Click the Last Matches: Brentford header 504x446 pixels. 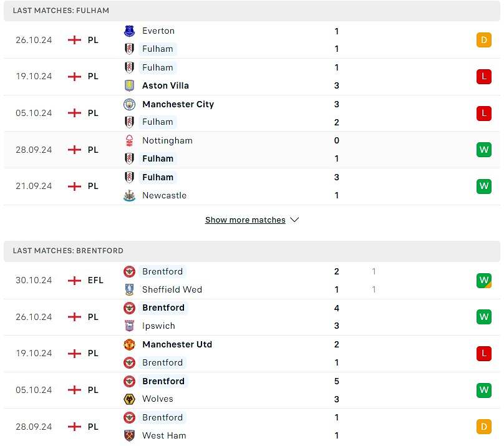tap(68, 251)
